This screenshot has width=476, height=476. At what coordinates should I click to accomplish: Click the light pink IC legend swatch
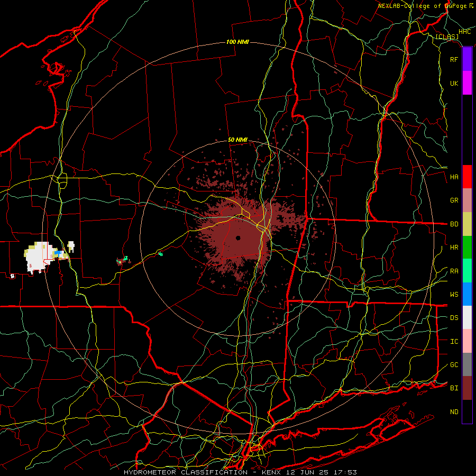coord(467,341)
